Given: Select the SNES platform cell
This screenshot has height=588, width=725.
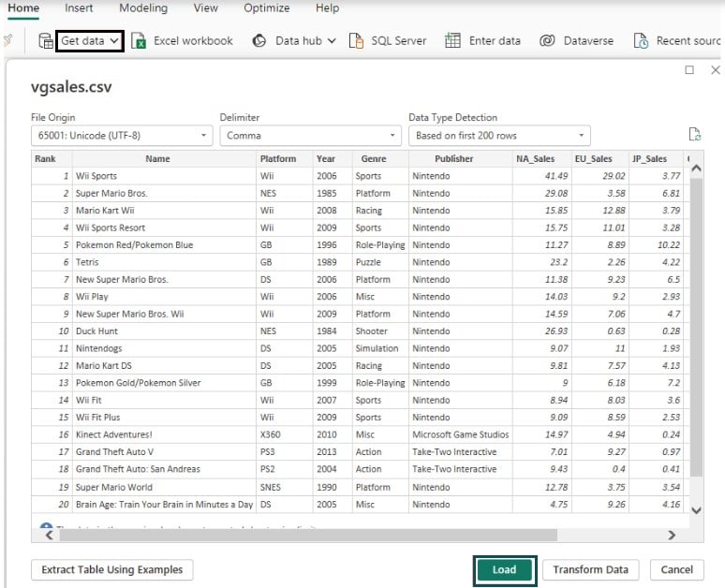Looking at the screenshot, I should 285,487.
